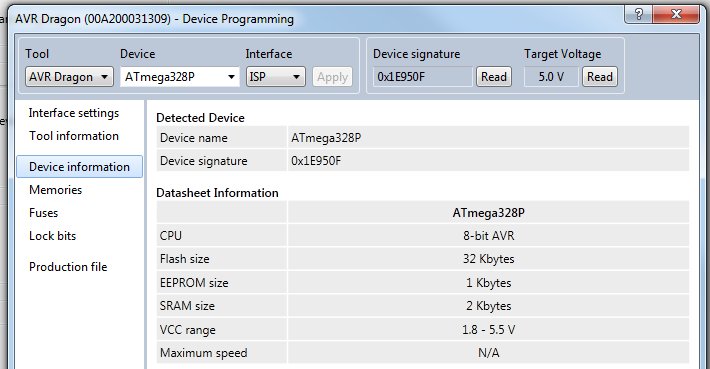Open the Interface dropdown showing ISP
Image resolution: width=710 pixels, height=369 pixels.
(x=276, y=77)
